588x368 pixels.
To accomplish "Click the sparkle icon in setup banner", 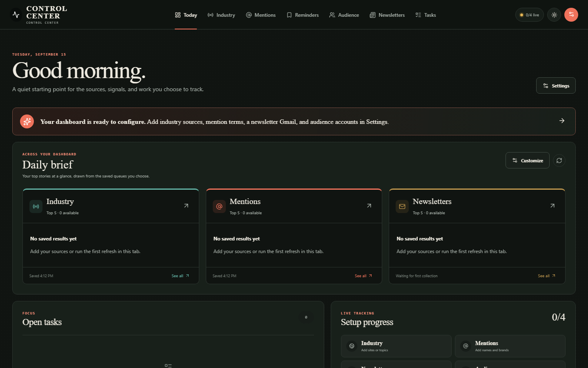I will tap(27, 121).
